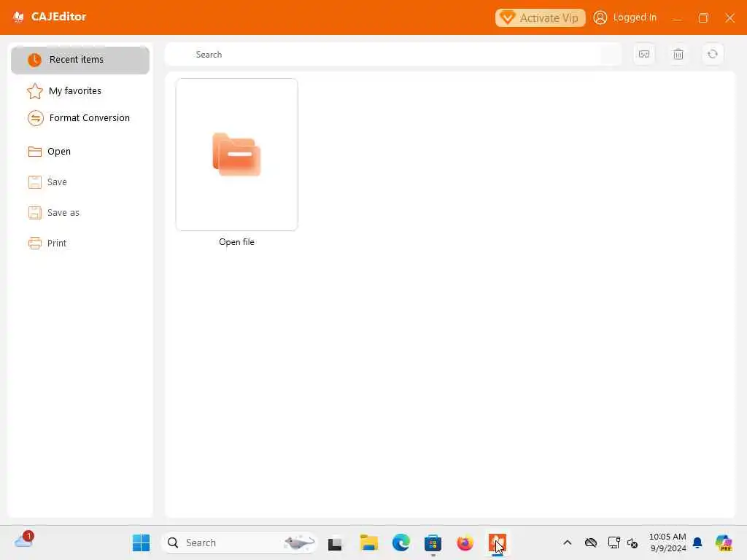Click the Open file folder thumbnail
Viewport: 747px width, 560px height.
(237, 155)
